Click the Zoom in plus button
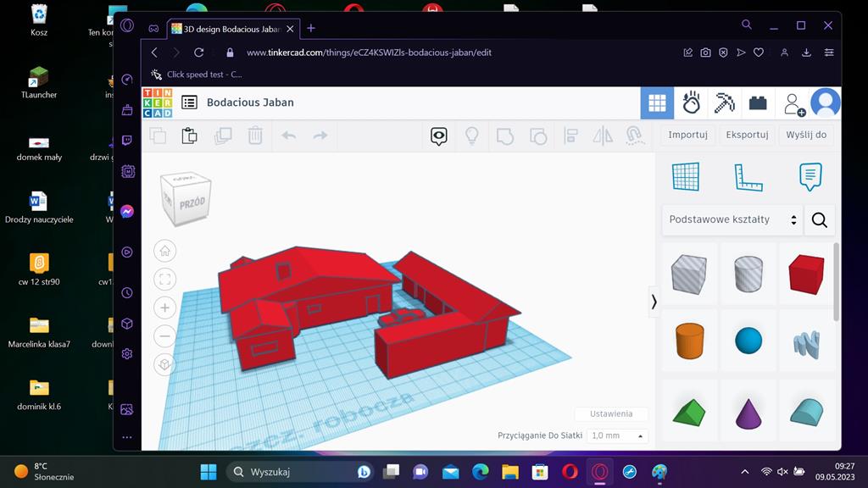The image size is (868, 488). [x=165, y=308]
